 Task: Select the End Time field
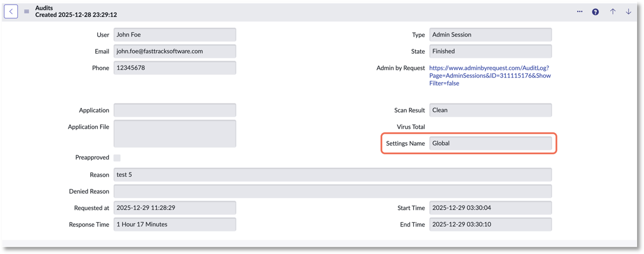(x=490, y=224)
